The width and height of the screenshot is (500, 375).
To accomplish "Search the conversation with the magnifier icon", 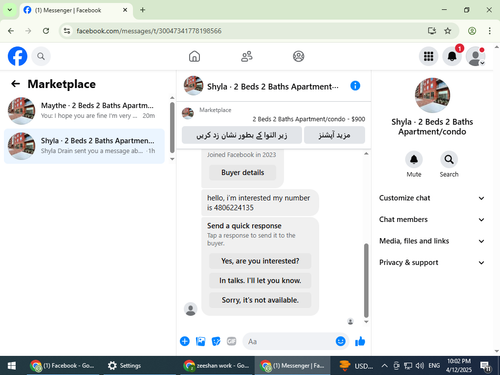I will [x=449, y=160].
